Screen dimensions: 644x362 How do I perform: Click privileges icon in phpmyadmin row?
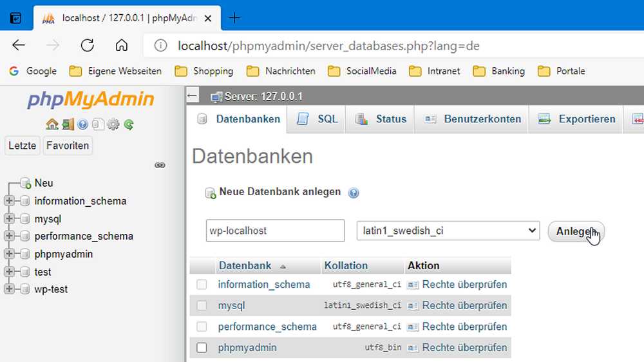point(412,348)
